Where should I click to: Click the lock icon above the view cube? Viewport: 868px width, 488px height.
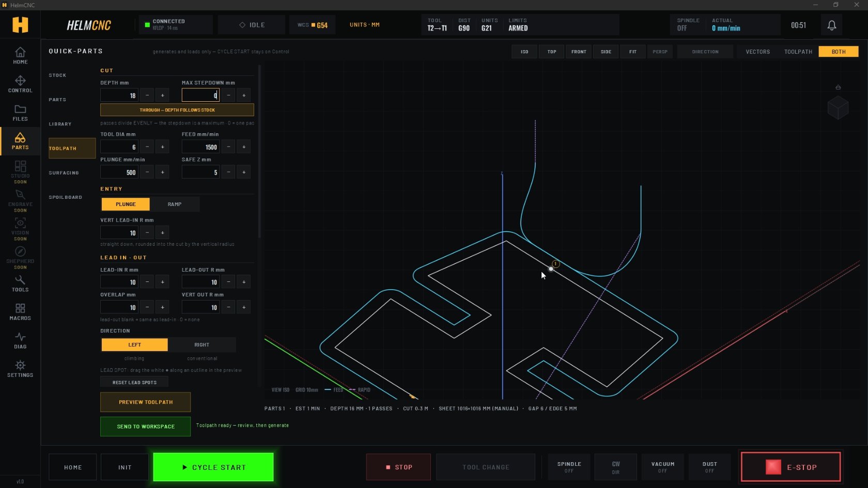point(838,87)
